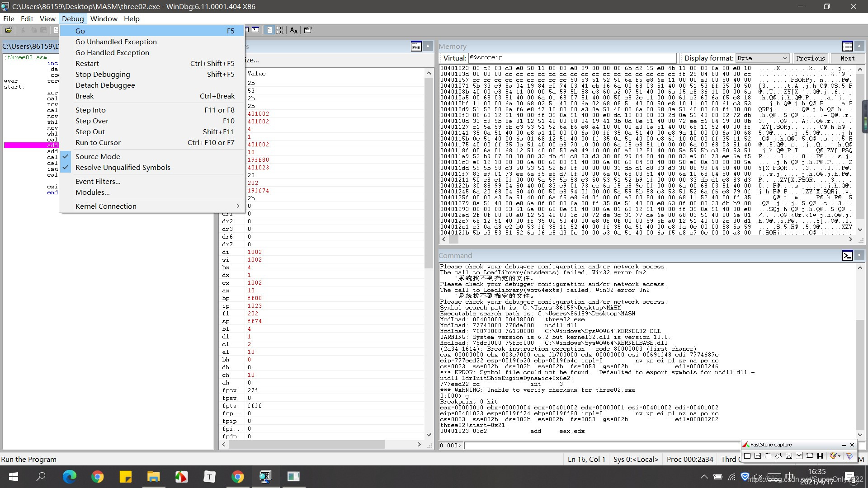Capture window object in FastStone Capture
The width and height of the screenshot is (868, 488).
click(758, 456)
